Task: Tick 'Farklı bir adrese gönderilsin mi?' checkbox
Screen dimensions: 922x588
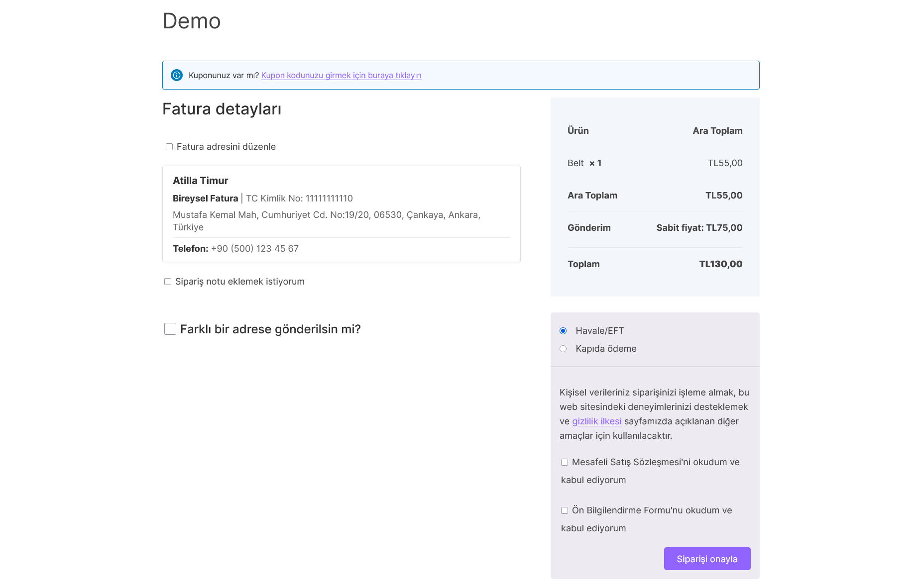Action: click(x=170, y=329)
